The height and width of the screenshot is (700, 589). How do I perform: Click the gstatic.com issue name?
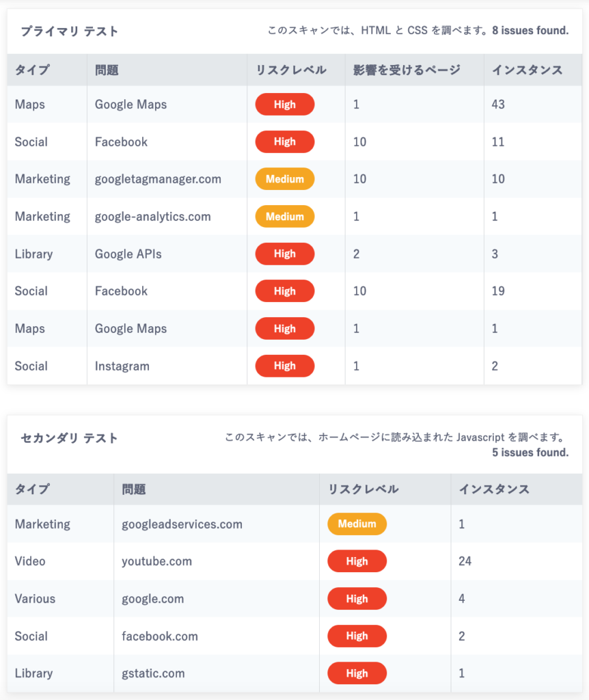[x=154, y=673]
